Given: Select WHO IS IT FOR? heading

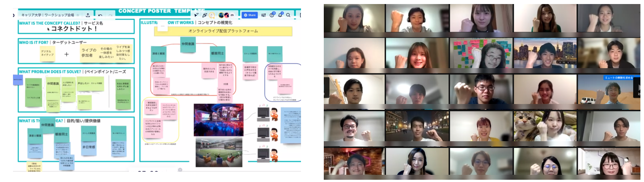Looking at the screenshot, I should 34,43.
